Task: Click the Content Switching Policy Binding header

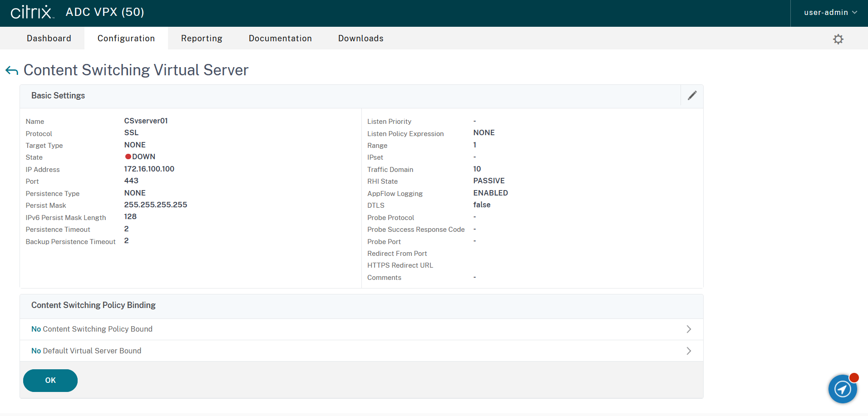Action: point(94,305)
